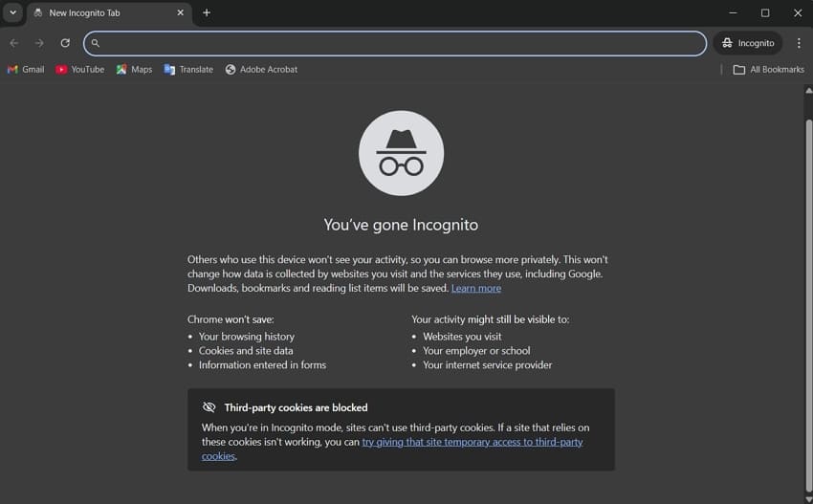Viewport: 813px width, 504px height.
Task: Select the New Incognito Tab tab
Action: point(109,13)
